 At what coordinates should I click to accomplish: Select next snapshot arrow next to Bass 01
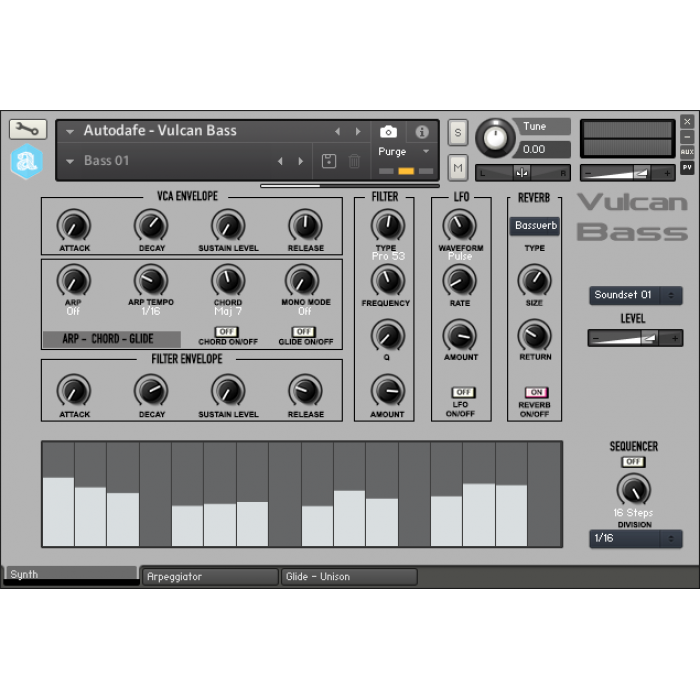pyautogui.click(x=301, y=161)
